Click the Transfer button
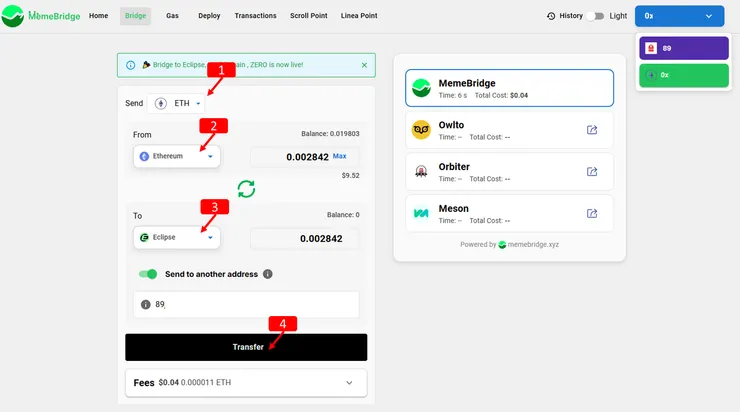The height and width of the screenshot is (412, 740). (x=246, y=347)
